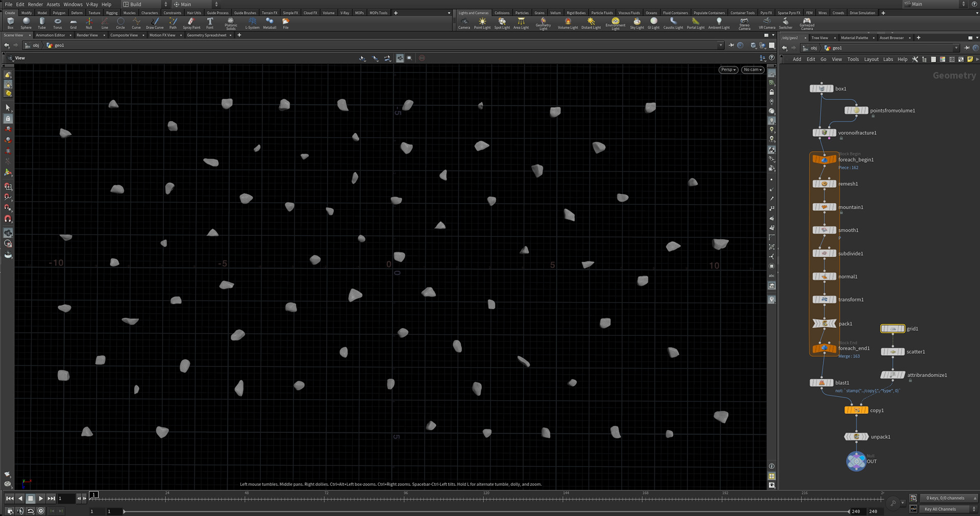Add a Point Light from the shelf
Viewport: 980px width, 516px height.
(x=482, y=23)
